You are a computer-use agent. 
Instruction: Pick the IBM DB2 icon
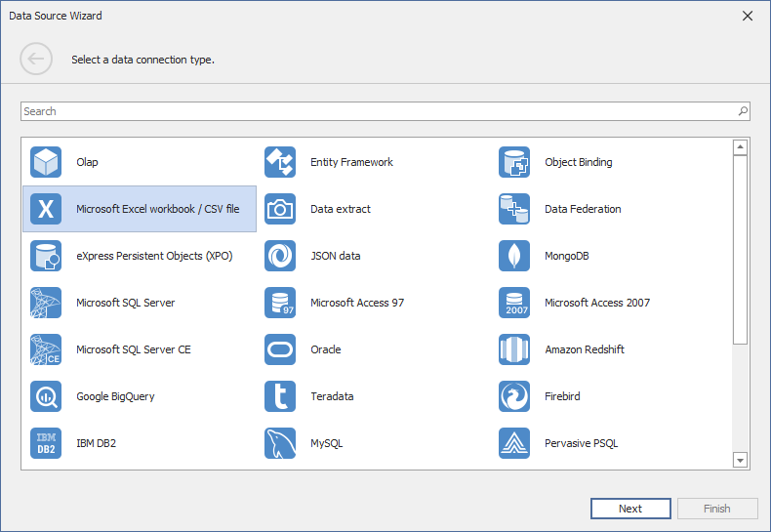click(46, 443)
